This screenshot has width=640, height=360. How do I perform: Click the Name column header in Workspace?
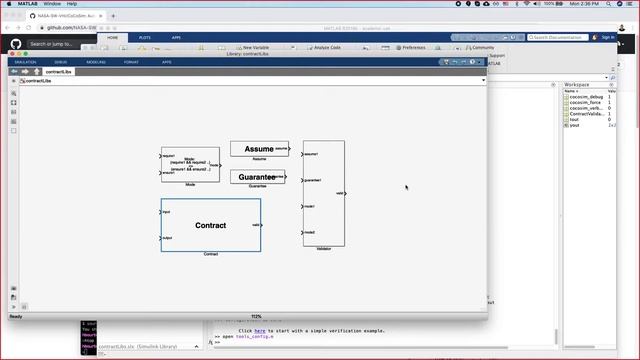pos(571,91)
